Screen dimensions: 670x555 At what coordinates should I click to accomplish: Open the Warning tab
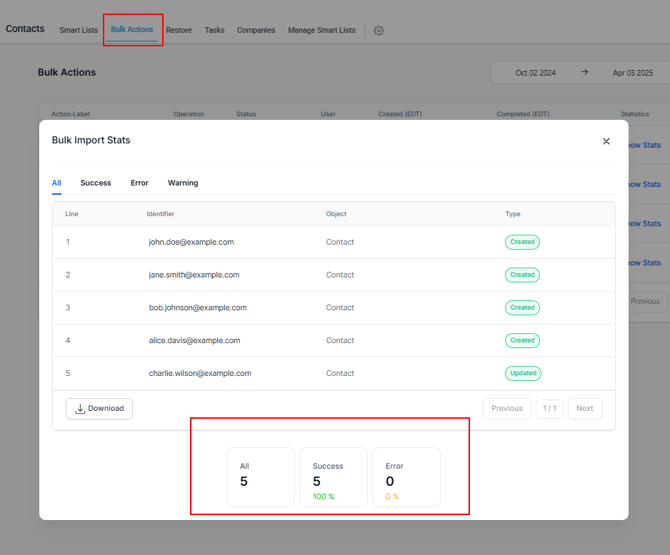[183, 183]
